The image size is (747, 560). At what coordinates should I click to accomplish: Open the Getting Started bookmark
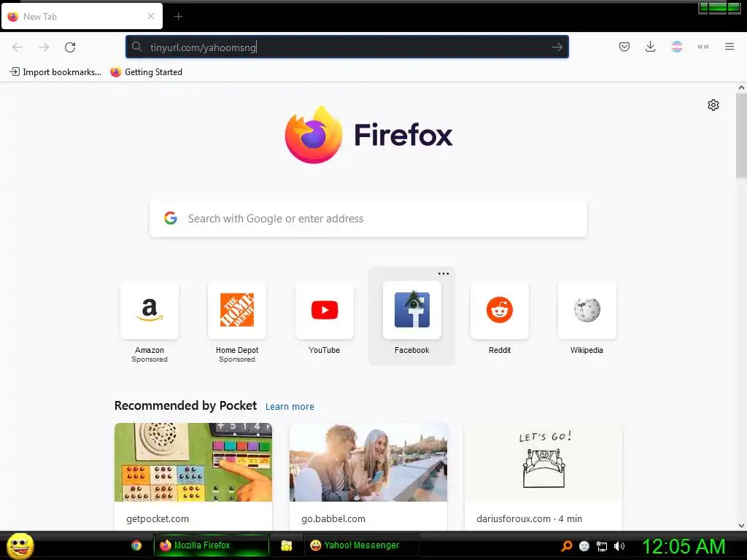click(x=146, y=72)
